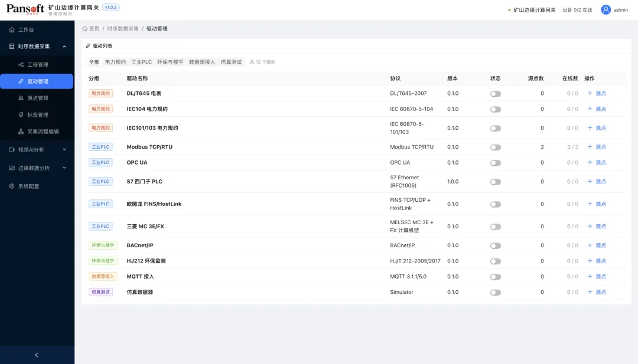Click the 矿山边缘计算网关 status indicator in header
This screenshot has height=364, width=638.
pos(532,10)
